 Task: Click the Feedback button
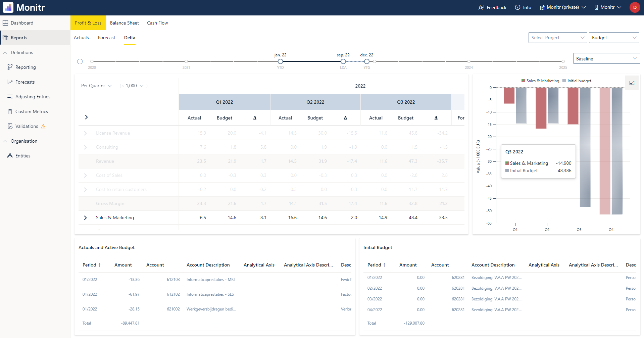point(492,7)
